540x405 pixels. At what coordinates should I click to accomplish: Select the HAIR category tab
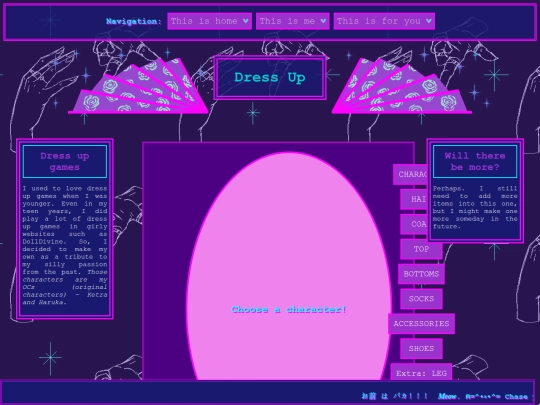(414, 199)
